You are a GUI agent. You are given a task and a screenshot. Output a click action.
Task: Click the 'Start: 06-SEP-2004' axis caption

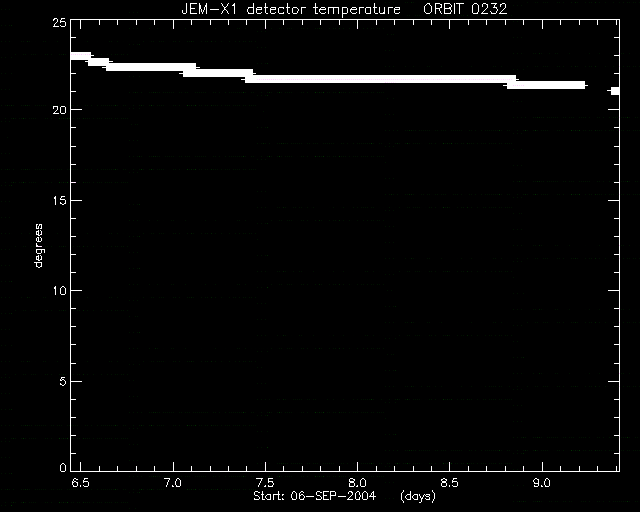tap(314, 496)
